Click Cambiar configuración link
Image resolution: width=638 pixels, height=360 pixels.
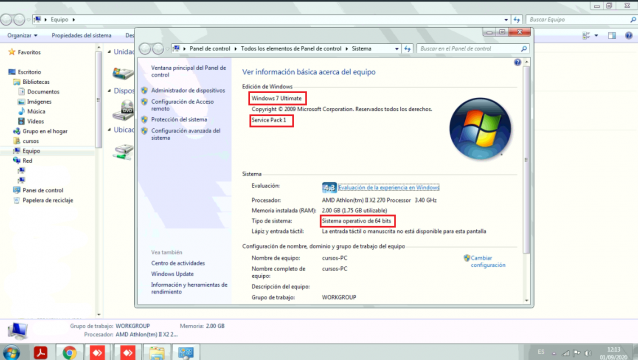click(487, 261)
